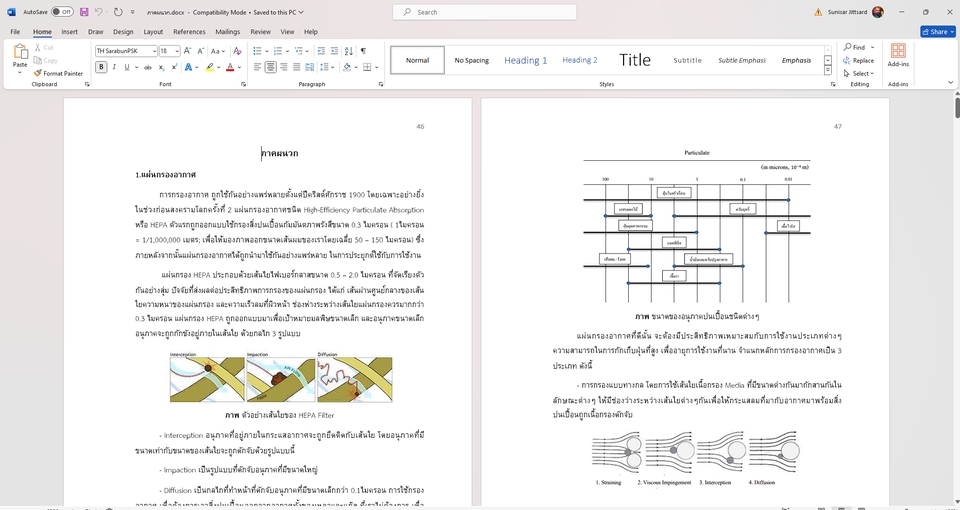The image size is (960, 510).
Task: Click the text highlight color button
Action: tap(211, 67)
